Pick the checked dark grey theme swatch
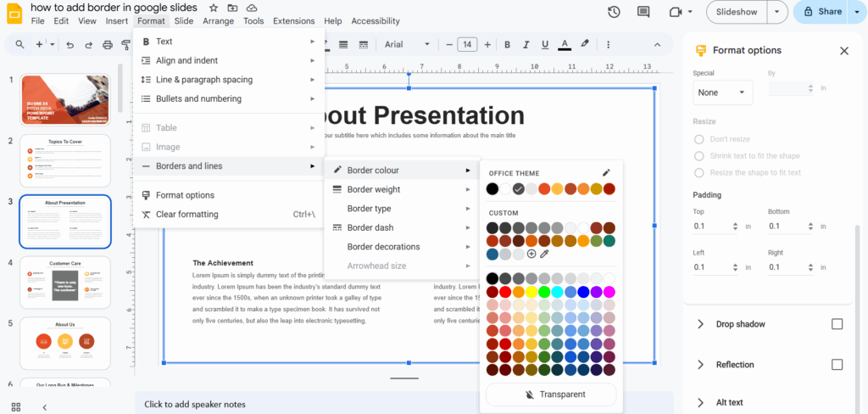Viewport: 868px width, 414px height. (x=518, y=189)
